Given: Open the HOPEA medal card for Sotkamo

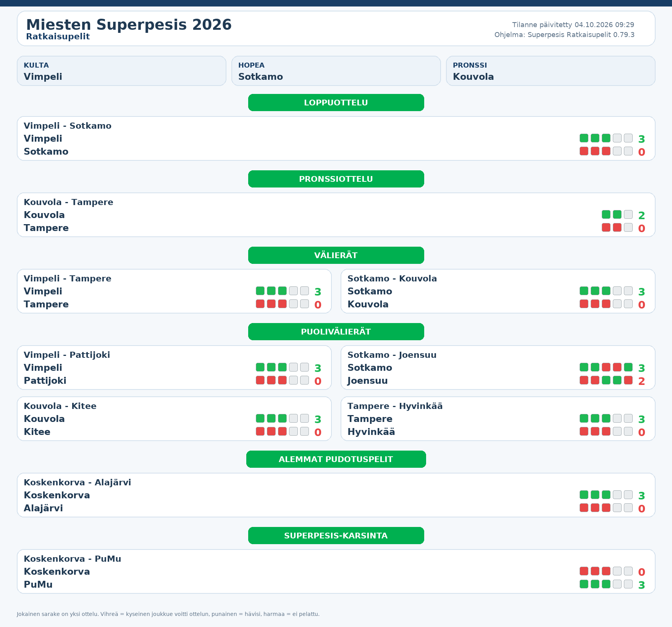Looking at the screenshot, I should pos(336,71).
